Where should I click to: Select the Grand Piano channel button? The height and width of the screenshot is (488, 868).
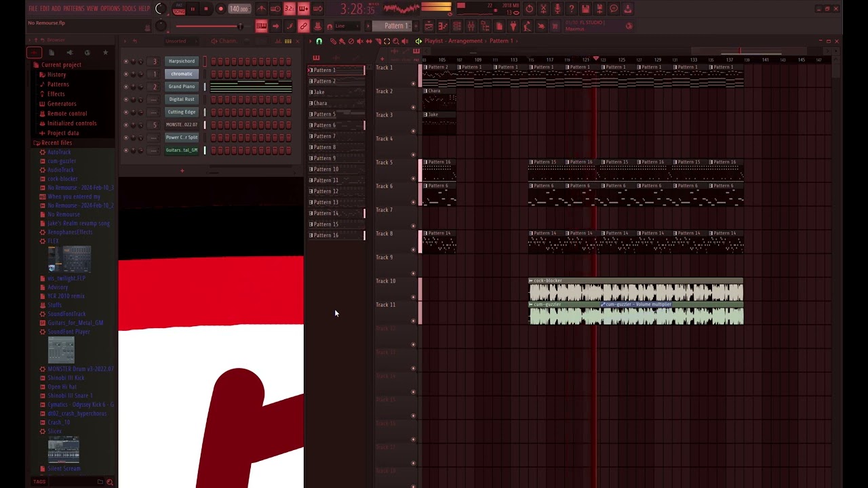(x=182, y=87)
